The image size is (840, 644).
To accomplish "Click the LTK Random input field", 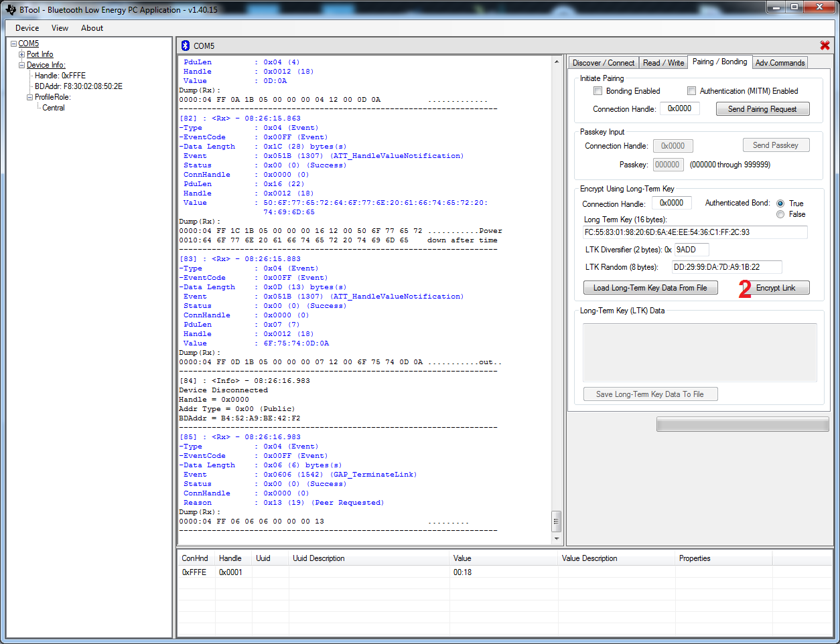I will [726, 267].
